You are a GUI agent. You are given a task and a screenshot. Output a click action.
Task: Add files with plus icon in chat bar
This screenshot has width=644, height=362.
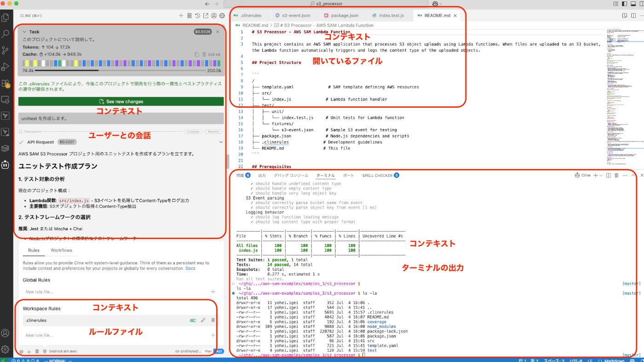29,351
